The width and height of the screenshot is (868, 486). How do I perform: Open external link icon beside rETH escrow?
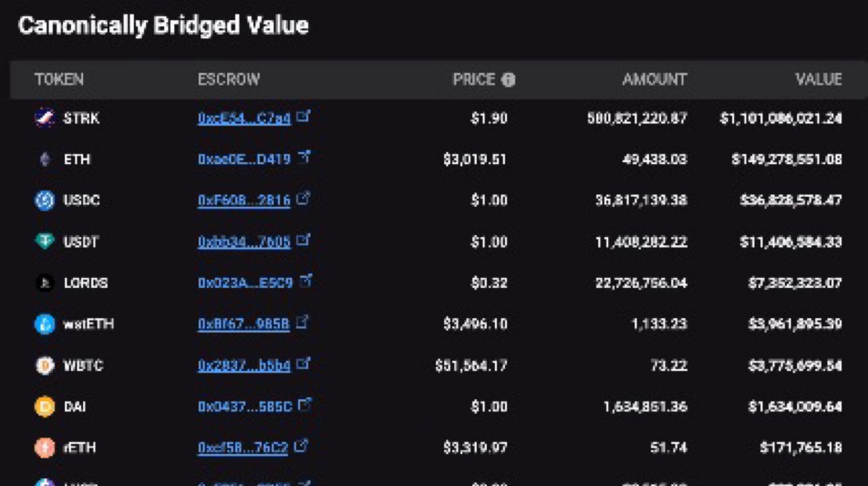pyautogui.click(x=301, y=446)
